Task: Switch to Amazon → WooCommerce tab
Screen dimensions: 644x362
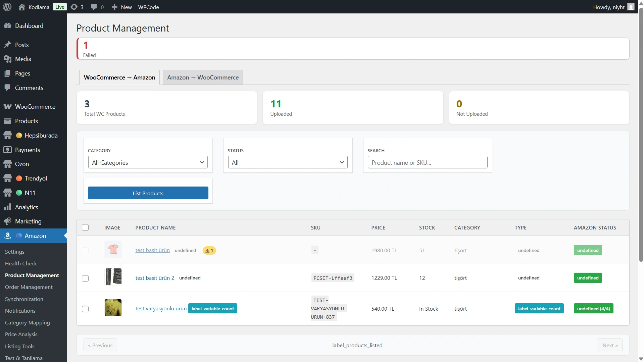Action: click(x=203, y=77)
